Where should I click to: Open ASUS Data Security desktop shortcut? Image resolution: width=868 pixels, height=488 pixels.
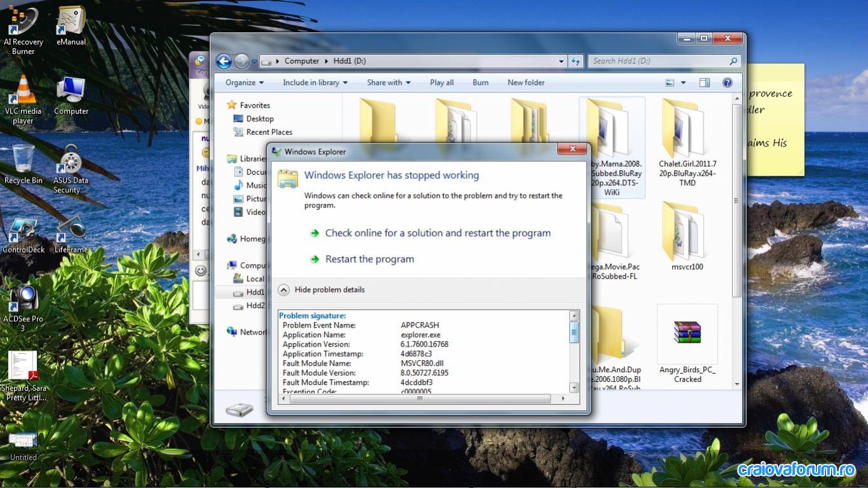coord(71,169)
